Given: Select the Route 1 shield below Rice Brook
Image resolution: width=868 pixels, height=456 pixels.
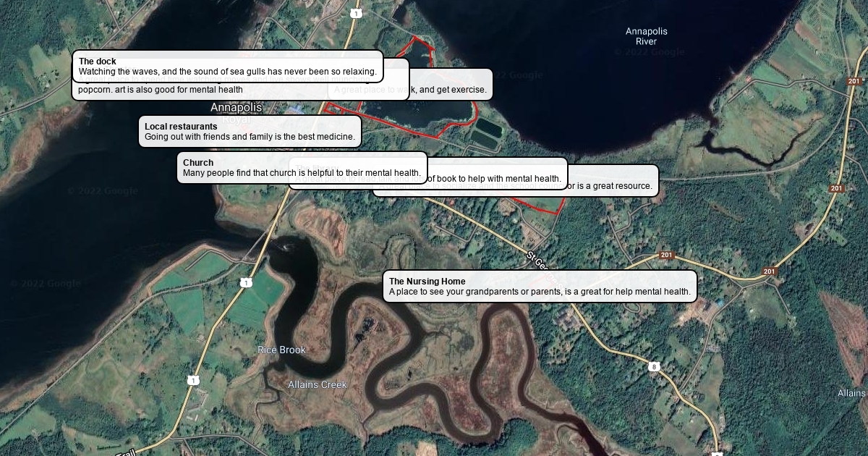Looking at the screenshot, I should 193,380.
